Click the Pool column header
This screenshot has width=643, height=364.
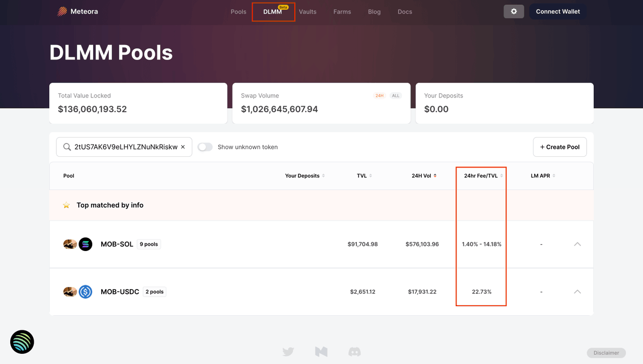[69, 176]
